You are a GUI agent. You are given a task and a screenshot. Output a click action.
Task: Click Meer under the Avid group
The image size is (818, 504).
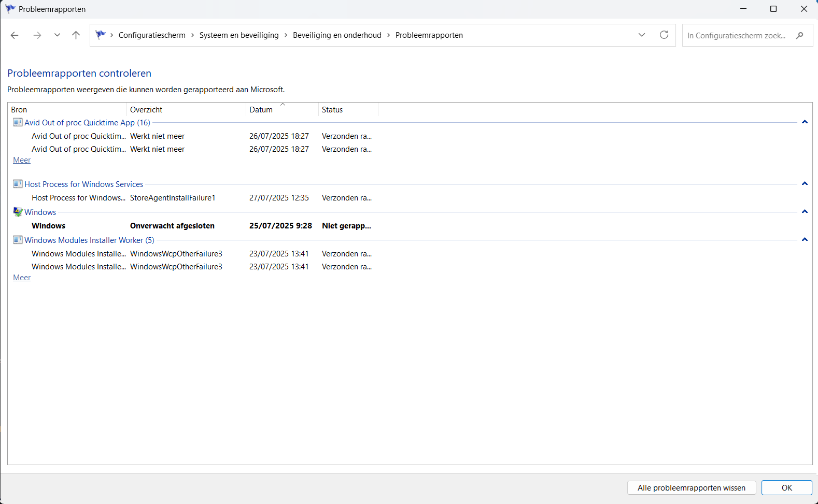[x=22, y=160]
